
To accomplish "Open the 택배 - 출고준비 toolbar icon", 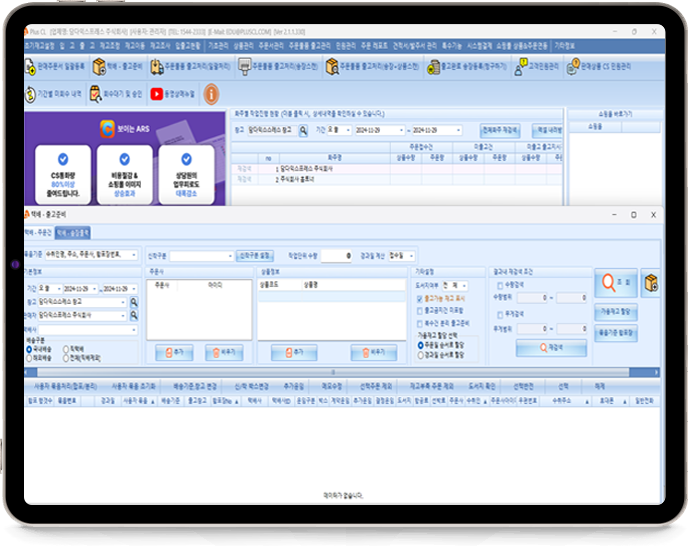I will 99,67.
